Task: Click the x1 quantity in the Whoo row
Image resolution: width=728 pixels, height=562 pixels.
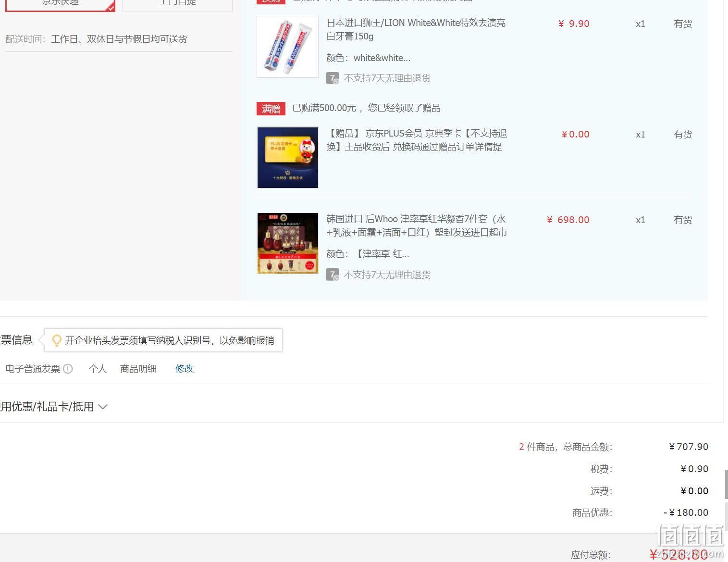Action: tap(641, 220)
